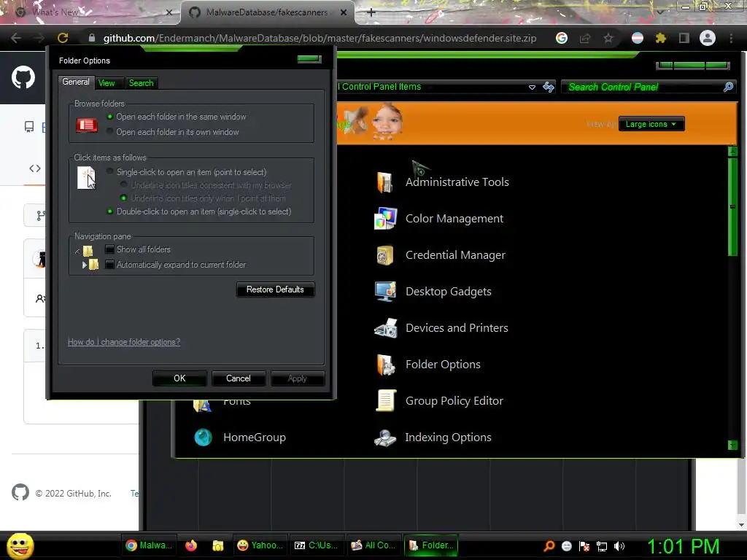The width and height of the screenshot is (747, 560).
Task: Open Folder Options icon in Control Panel
Action: tap(385, 365)
